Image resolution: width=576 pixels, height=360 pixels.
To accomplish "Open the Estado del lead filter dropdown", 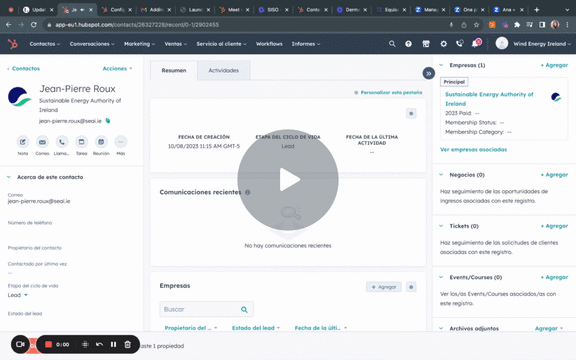I will click(256, 328).
